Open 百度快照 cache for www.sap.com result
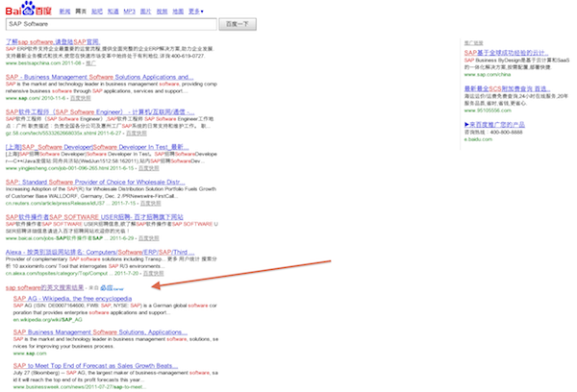 coord(80,98)
